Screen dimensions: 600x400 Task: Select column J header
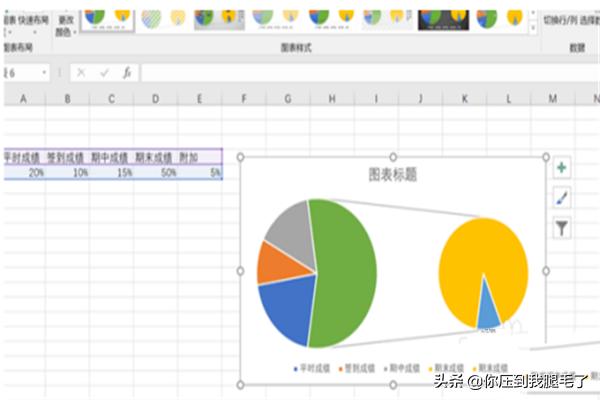pos(420,99)
